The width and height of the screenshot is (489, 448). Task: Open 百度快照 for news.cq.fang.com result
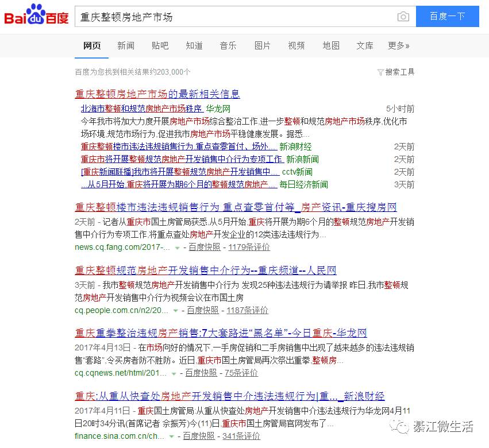coord(204,247)
